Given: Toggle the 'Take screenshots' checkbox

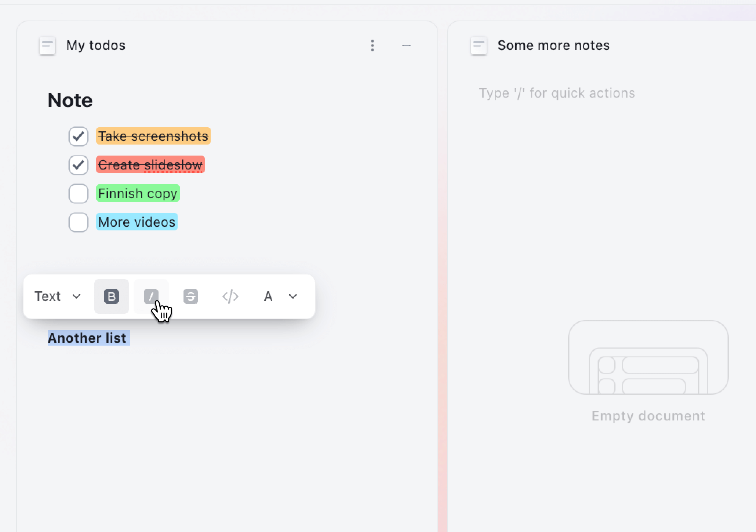Looking at the screenshot, I should pyautogui.click(x=78, y=136).
